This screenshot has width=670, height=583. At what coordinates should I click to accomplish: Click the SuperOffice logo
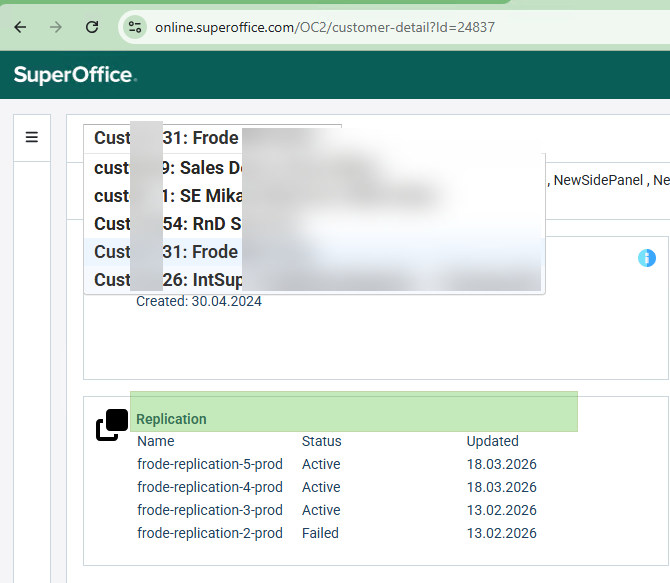click(75, 75)
